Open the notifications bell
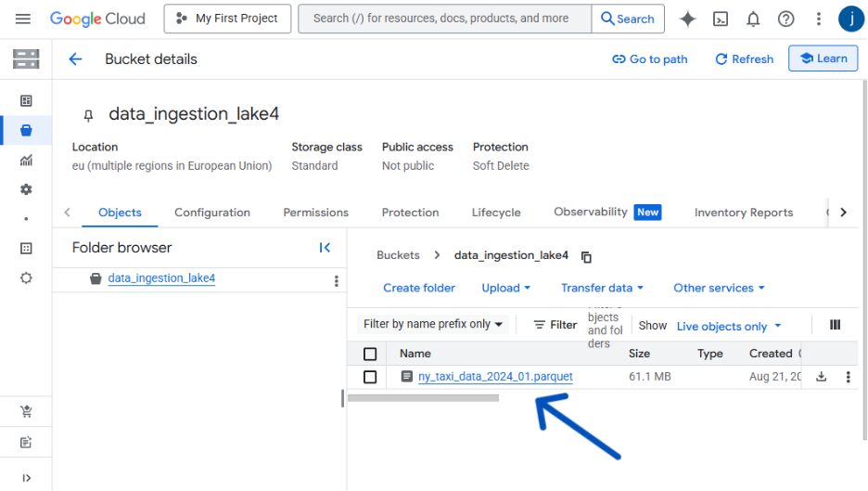Image resolution: width=868 pixels, height=491 pixels. coord(753,19)
